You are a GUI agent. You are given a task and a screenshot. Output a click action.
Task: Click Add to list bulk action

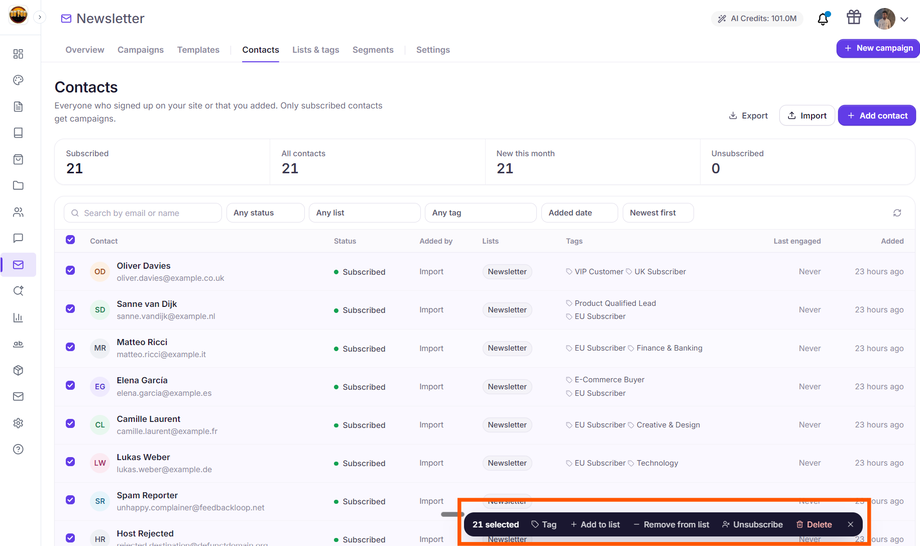tap(595, 524)
